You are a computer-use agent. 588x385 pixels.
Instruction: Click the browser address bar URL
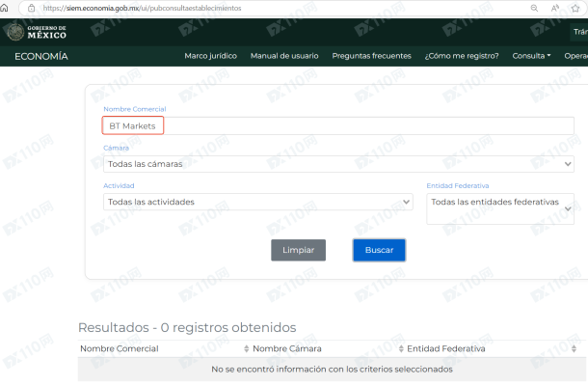click(142, 8)
